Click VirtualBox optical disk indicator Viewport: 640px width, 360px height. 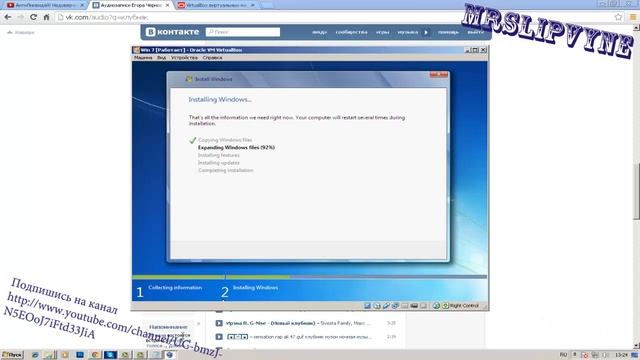coord(377,306)
